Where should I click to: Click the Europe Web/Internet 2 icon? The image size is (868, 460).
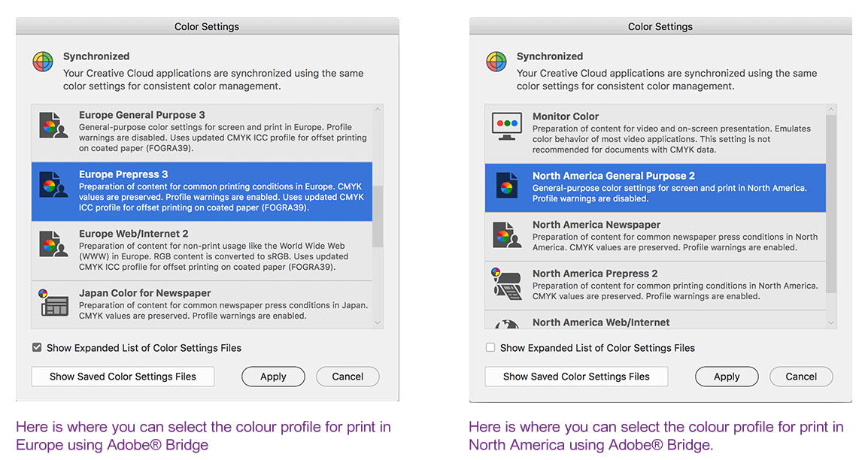[x=54, y=244]
